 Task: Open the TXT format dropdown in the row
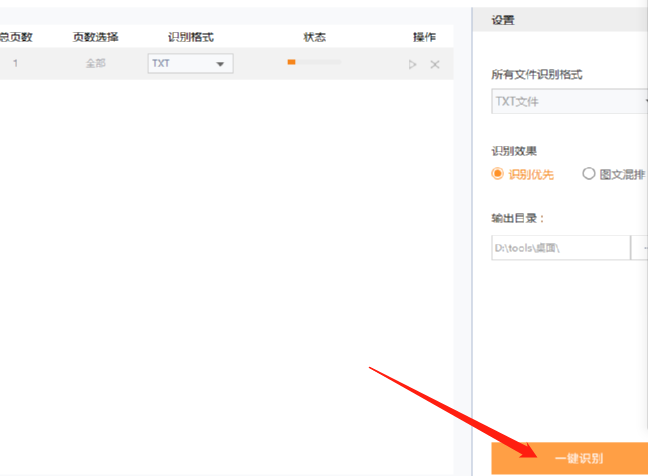coord(191,64)
